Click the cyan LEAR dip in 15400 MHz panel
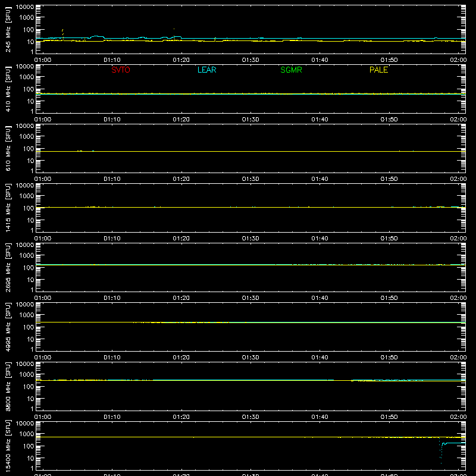The width and height of the screenshot is (476, 476). point(441,452)
